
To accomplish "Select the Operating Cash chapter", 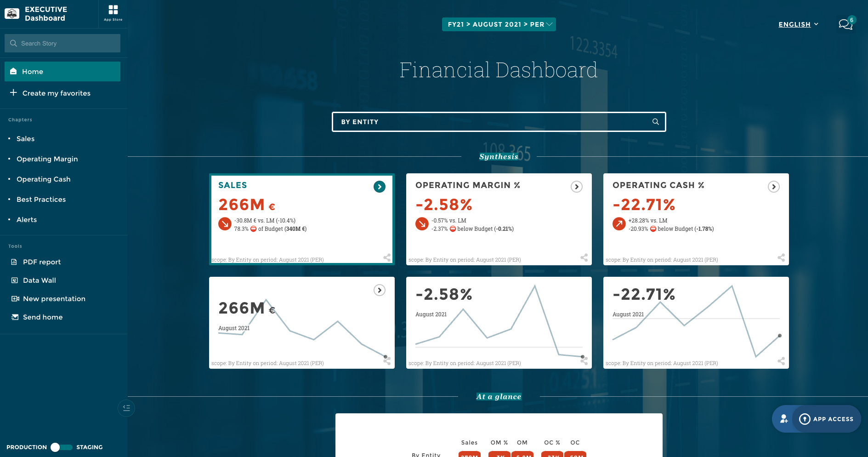I will [44, 179].
